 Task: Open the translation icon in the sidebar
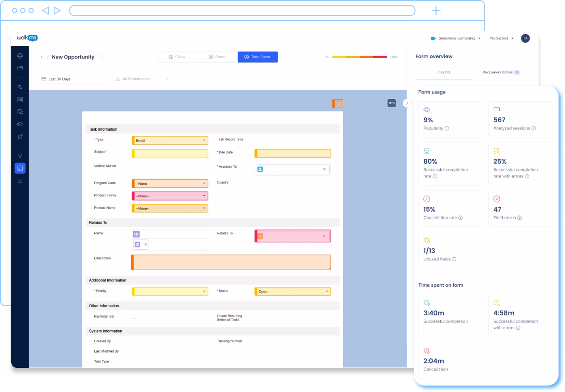point(20,87)
